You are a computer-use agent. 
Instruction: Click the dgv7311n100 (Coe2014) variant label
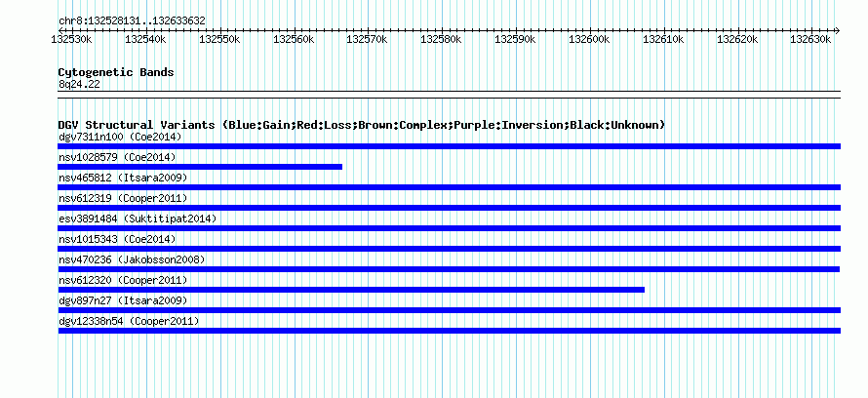click(120, 137)
